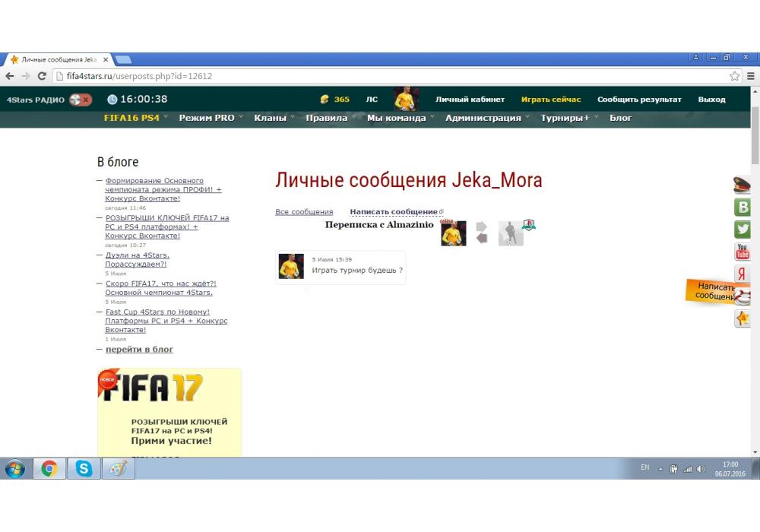Click Выход to log out
The image size is (760, 532).
pyautogui.click(x=711, y=100)
